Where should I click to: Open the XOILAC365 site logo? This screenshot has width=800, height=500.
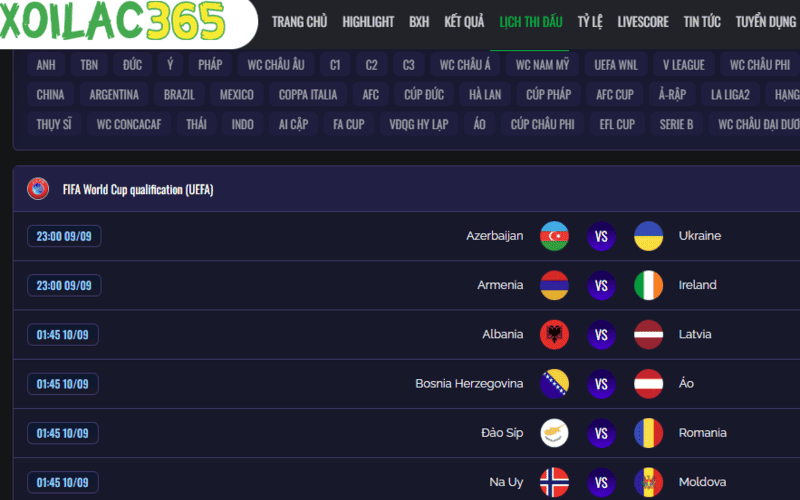[x=112, y=21]
